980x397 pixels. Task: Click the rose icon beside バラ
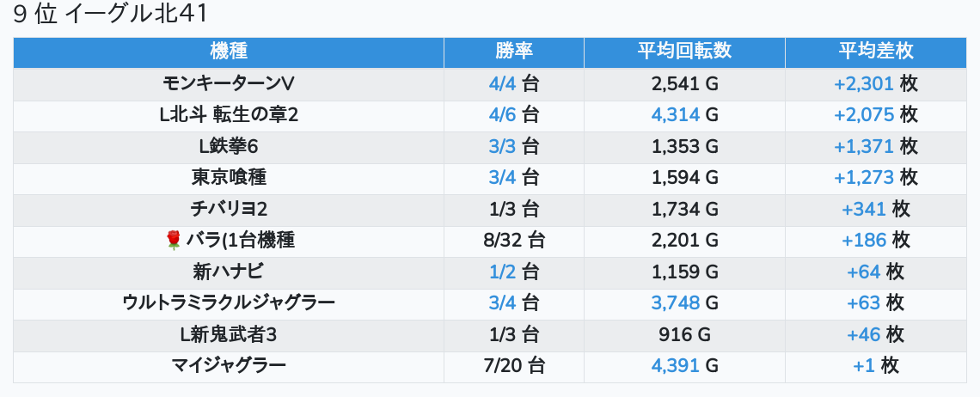[x=173, y=241]
